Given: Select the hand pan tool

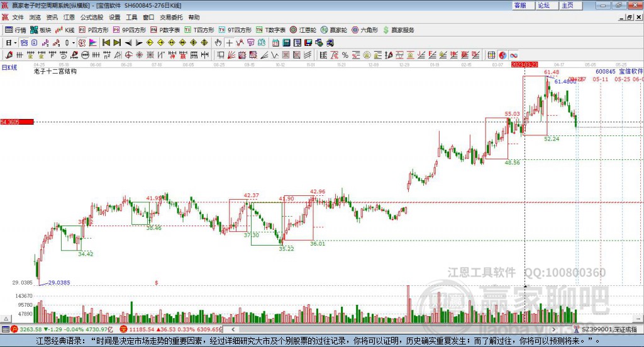Looking at the screenshot, I should [x=218, y=43].
